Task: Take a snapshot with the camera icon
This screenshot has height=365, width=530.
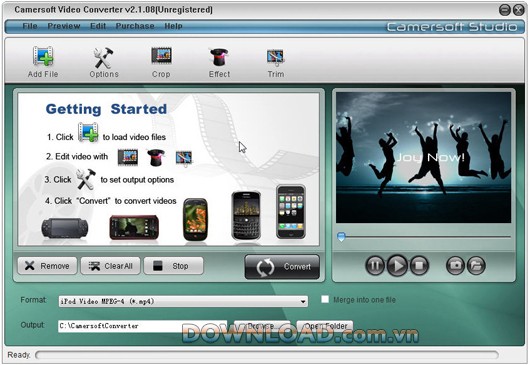Action: pyautogui.click(x=456, y=265)
